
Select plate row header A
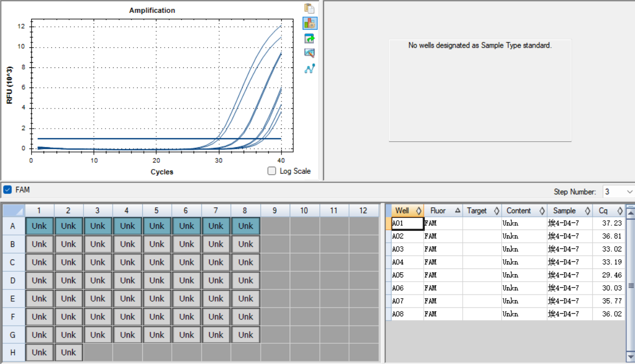pyautogui.click(x=13, y=226)
